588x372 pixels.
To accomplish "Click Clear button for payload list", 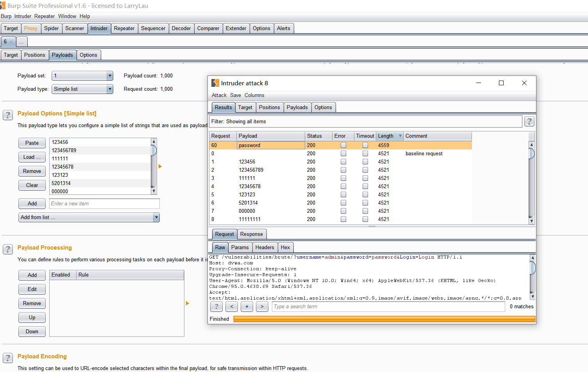I will 32,185.
